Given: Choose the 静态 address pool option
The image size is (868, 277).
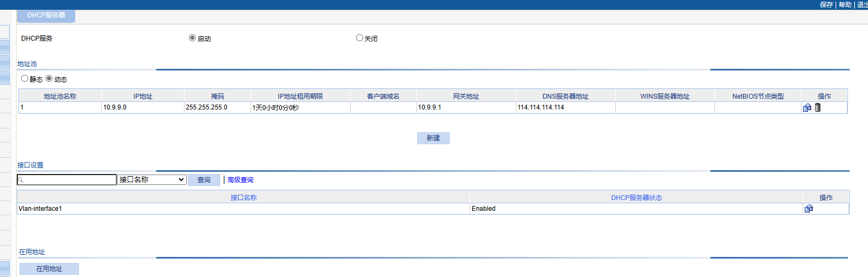Looking at the screenshot, I should (x=25, y=79).
